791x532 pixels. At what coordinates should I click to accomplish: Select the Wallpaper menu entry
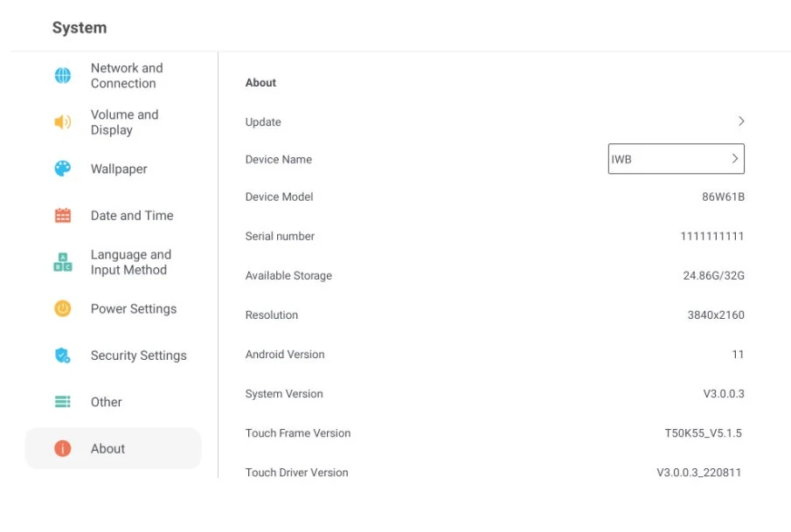pyautogui.click(x=119, y=169)
